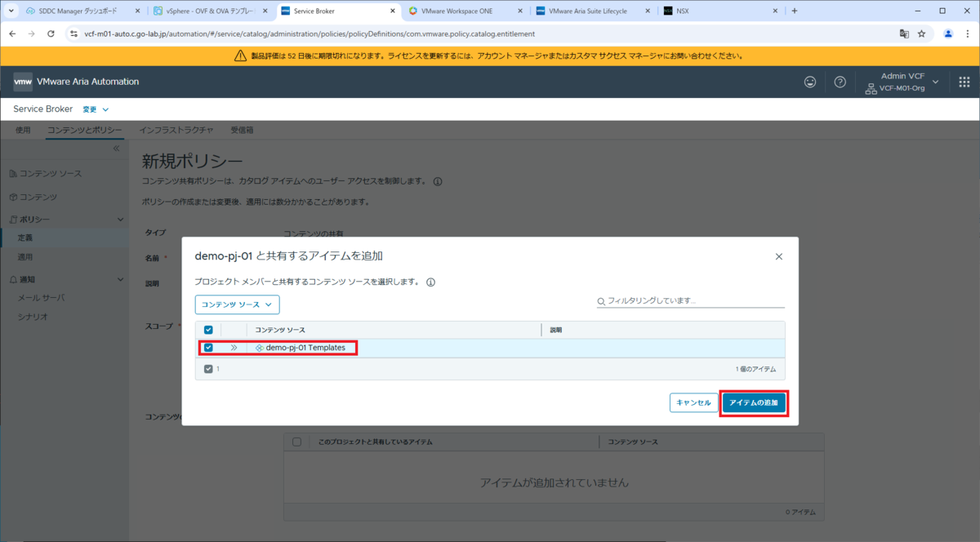Click the address bar URL
Image resolution: width=980 pixels, height=542 pixels.
(x=310, y=33)
